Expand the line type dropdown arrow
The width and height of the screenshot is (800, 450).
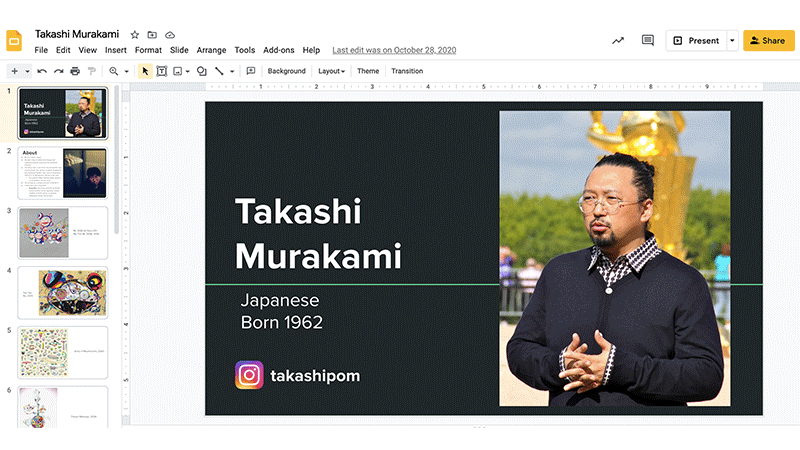(232, 71)
